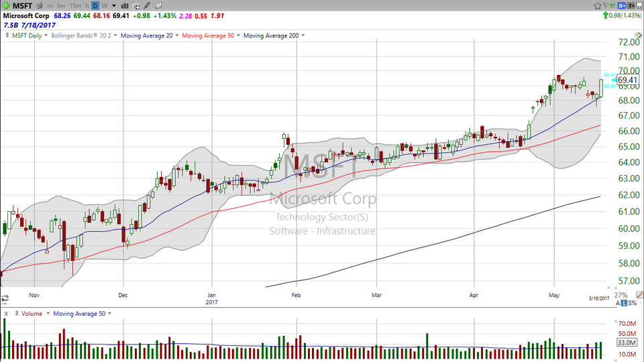Screen dimensions: 644x362
Task: Click the 7.5B value
Action: (x=11, y=25)
